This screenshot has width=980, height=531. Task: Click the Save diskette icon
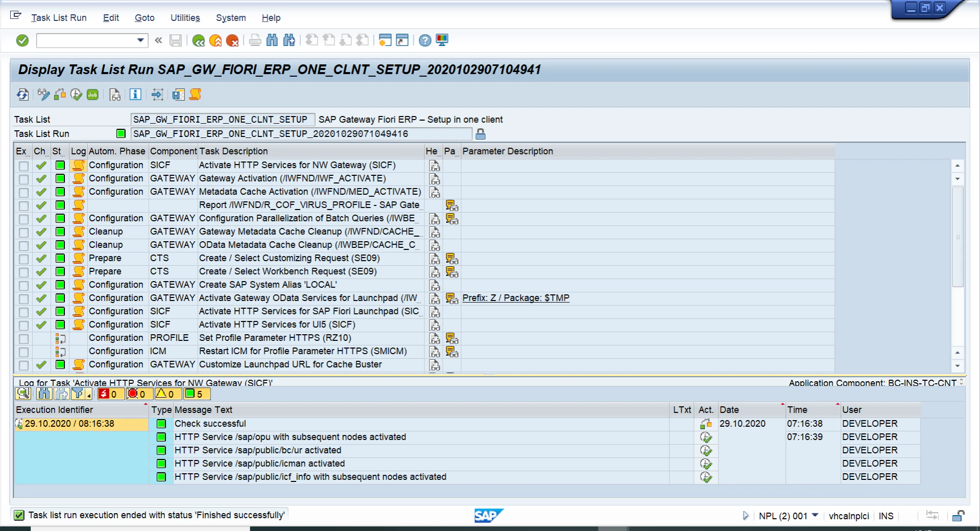(x=176, y=40)
